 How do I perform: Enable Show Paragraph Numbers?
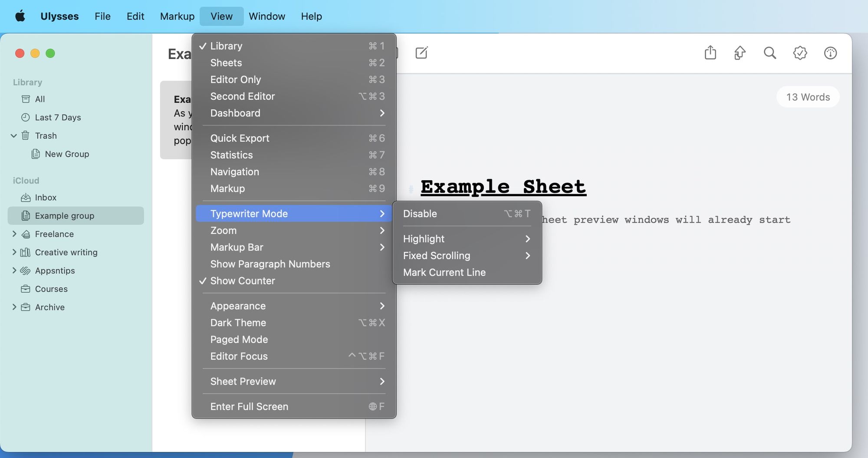270,264
